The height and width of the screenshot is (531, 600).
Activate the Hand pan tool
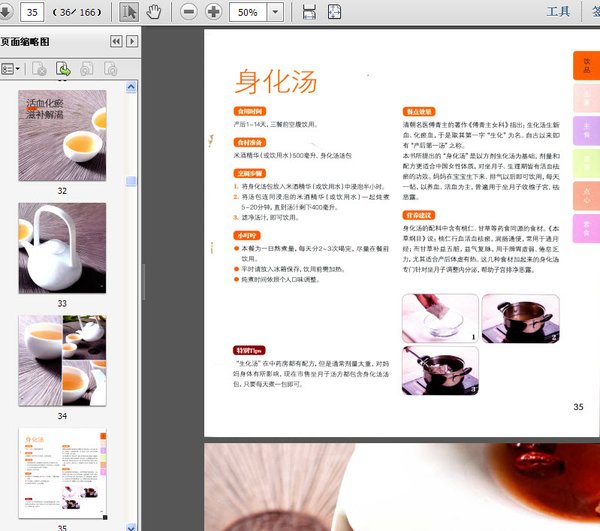click(x=154, y=12)
